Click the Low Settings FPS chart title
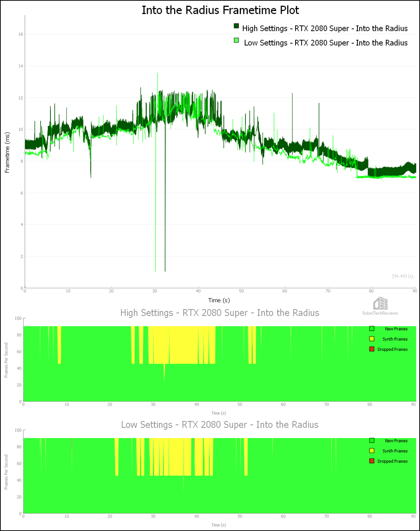This screenshot has height=531, width=420. point(220,424)
